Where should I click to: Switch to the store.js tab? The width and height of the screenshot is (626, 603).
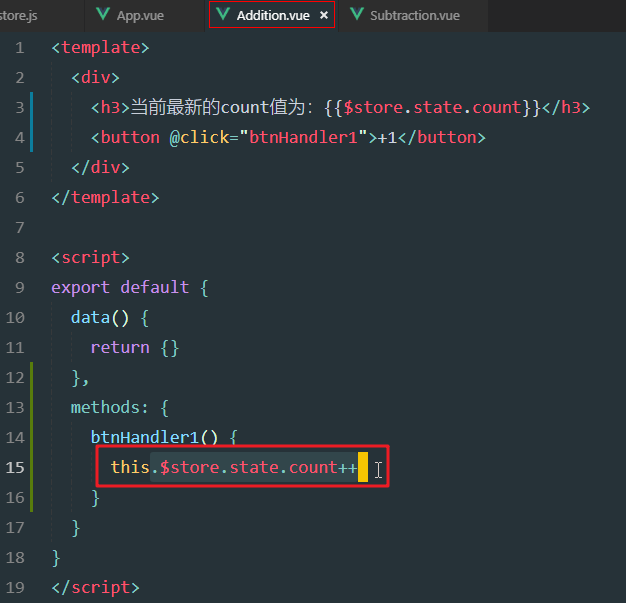[20, 16]
